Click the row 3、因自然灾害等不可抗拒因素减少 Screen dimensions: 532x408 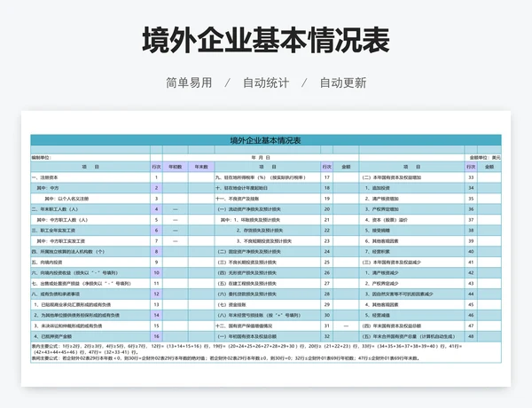(x=412, y=294)
